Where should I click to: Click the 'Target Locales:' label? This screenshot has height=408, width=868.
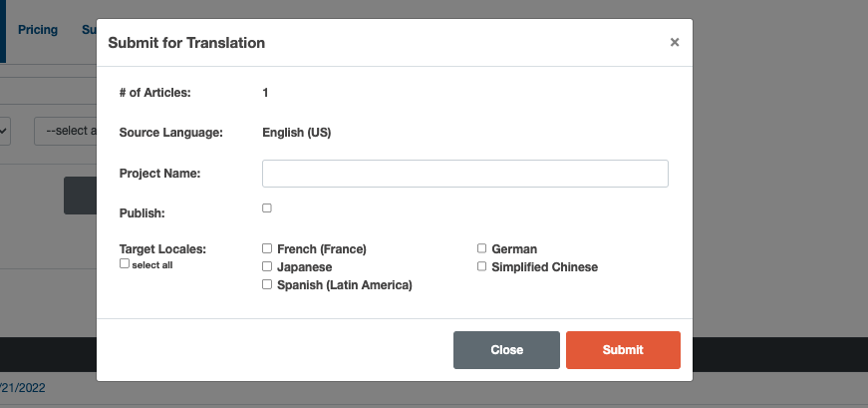pyautogui.click(x=161, y=248)
